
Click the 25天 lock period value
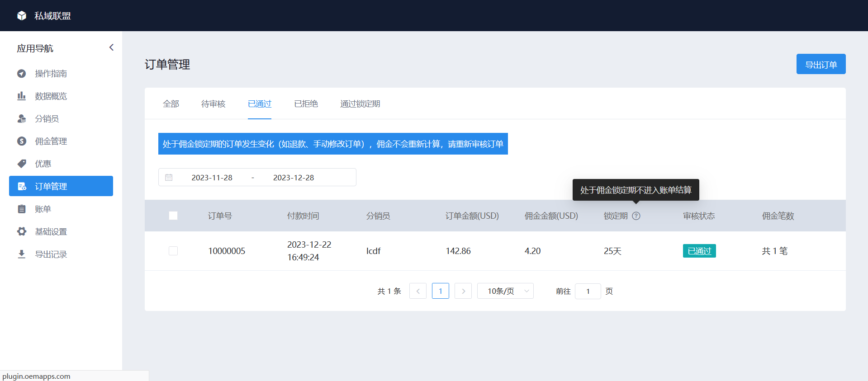tap(612, 251)
